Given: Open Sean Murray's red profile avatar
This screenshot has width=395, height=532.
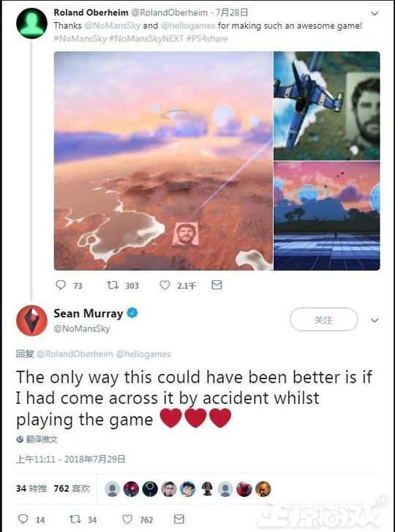Looking at the screenshot, I should pyautogui.click(x=32, y=321).
